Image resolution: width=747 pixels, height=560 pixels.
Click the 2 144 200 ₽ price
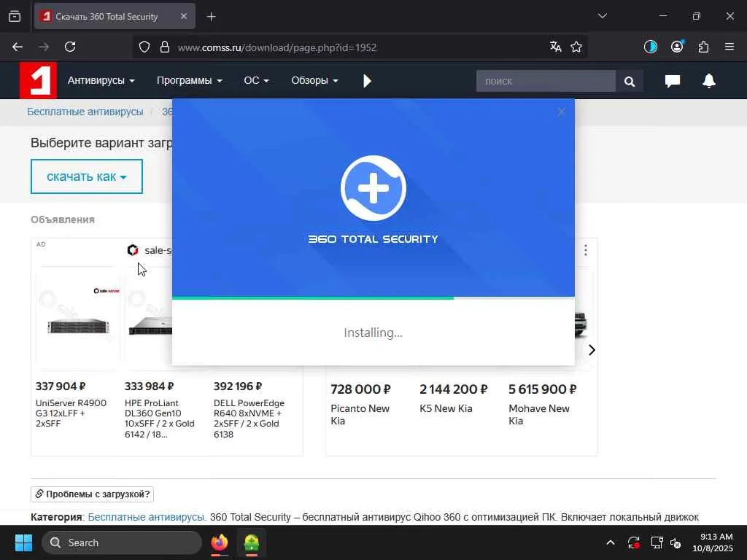(x=453, y=389)
